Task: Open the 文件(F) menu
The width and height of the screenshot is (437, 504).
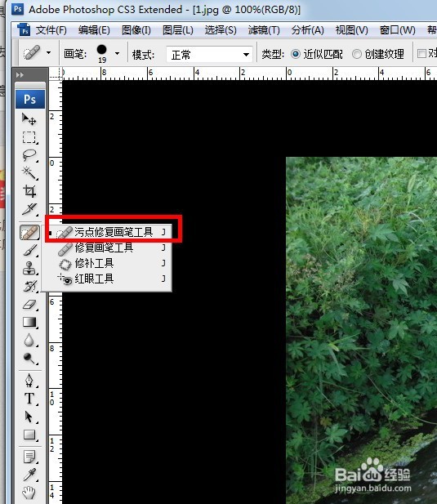Action: coord(51,30)
